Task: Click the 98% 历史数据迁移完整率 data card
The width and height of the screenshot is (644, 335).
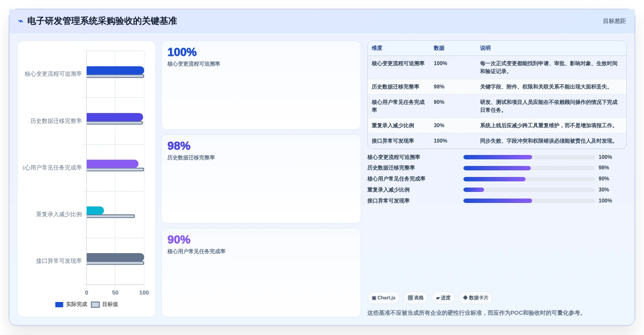Action: (261, 179)
